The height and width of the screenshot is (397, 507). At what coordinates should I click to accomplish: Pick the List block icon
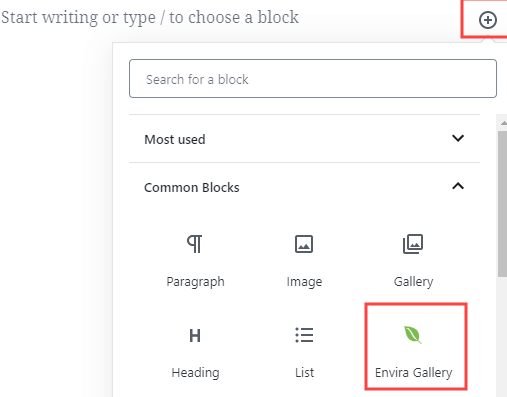(304, 335)
